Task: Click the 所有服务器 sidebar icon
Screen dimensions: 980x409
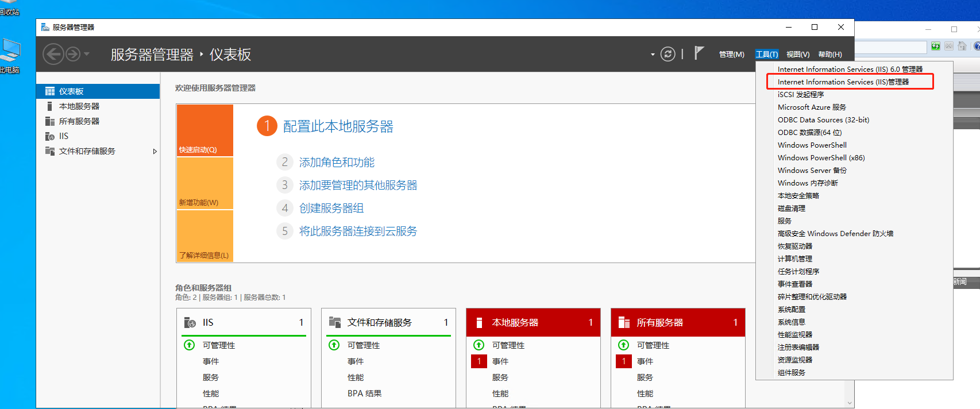Action: 50,121
